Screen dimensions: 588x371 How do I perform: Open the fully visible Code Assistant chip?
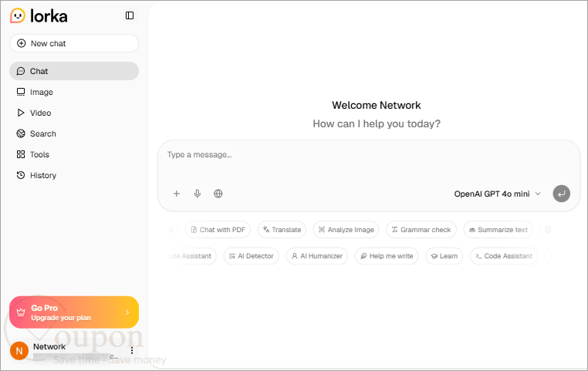click(x=504, y=256)
